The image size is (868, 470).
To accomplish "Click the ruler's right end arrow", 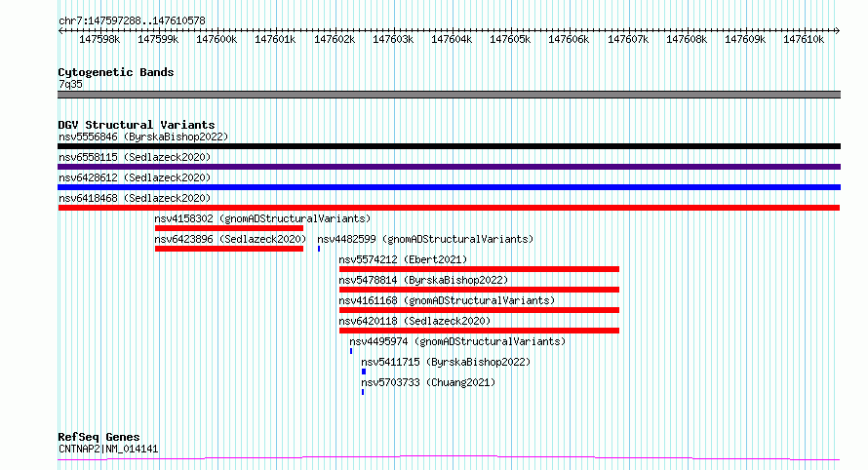I will coord(838,31).
